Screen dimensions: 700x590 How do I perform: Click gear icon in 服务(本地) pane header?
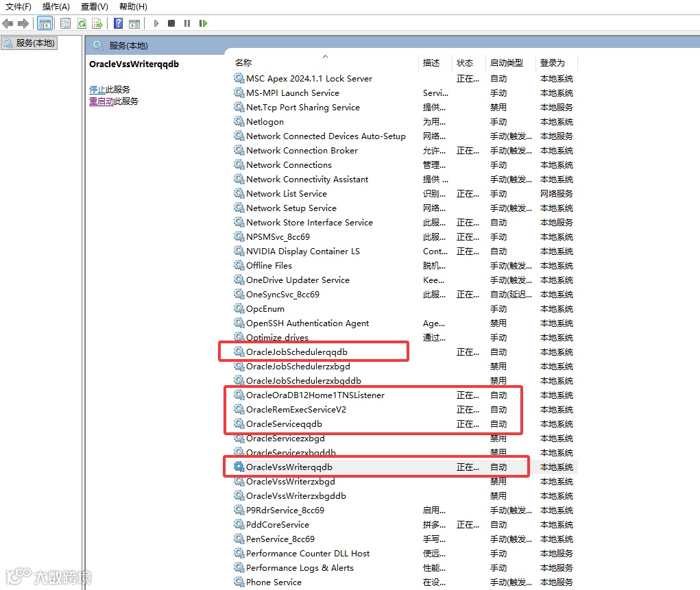tap(98, 45)
